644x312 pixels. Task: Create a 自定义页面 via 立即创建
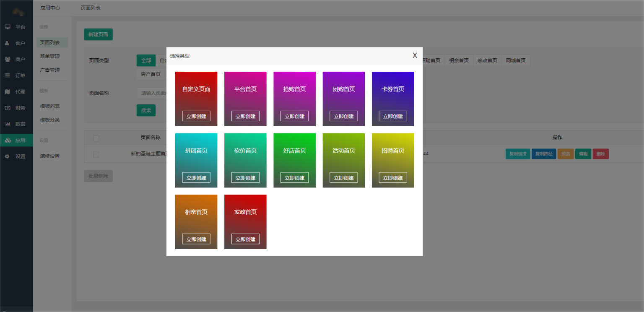[x=196, y=116]
